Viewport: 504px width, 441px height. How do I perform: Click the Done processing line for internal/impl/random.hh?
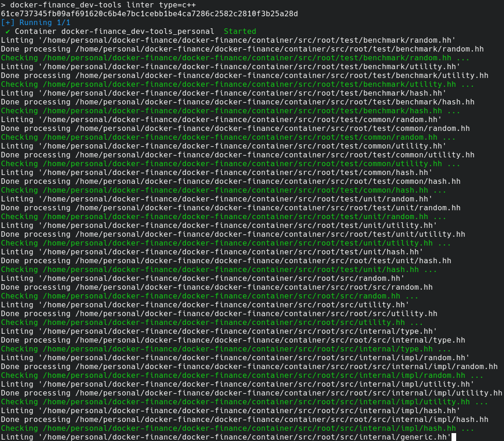point(249,367)
